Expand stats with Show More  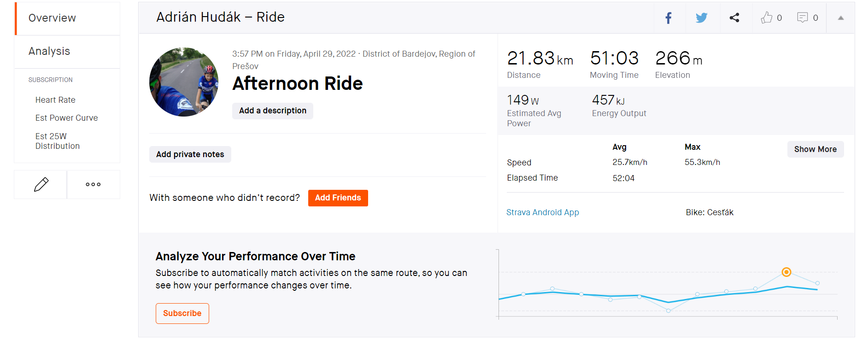click(815, 149)
